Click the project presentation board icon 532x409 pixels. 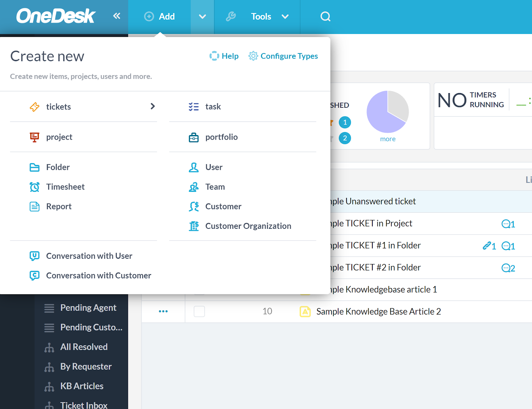point(35,137)
